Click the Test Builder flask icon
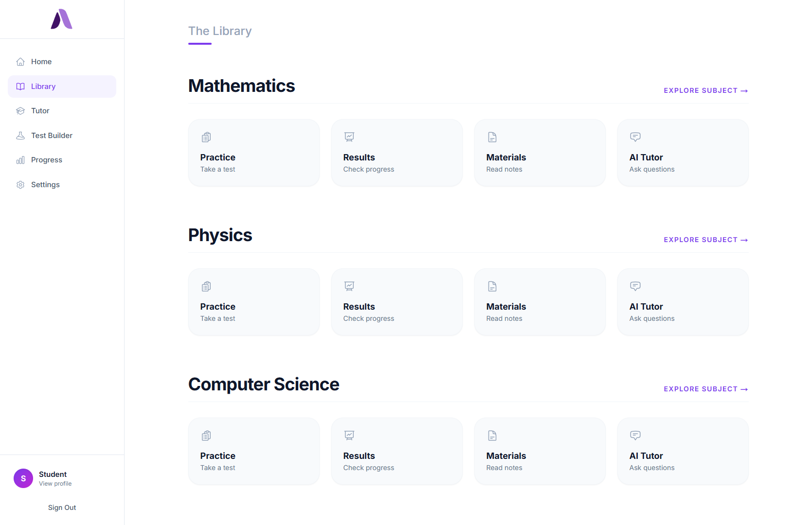Image resolution: width=812 pixels, height=525 pixels. point(20,135)
